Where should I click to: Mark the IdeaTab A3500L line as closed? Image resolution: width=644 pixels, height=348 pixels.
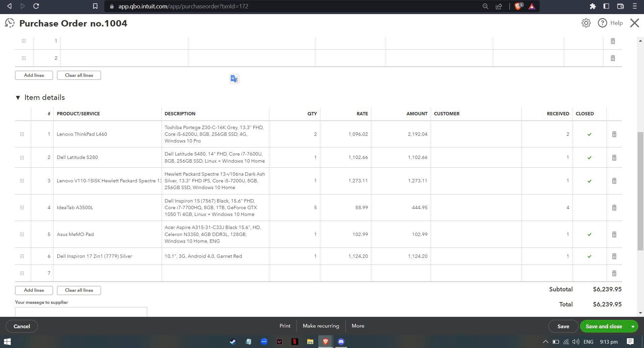[589, 208]
